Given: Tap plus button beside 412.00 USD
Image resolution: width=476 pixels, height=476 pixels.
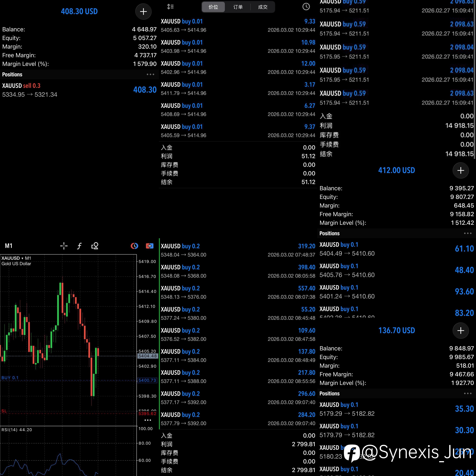Looking at the screenshot, I should (461, 170).
